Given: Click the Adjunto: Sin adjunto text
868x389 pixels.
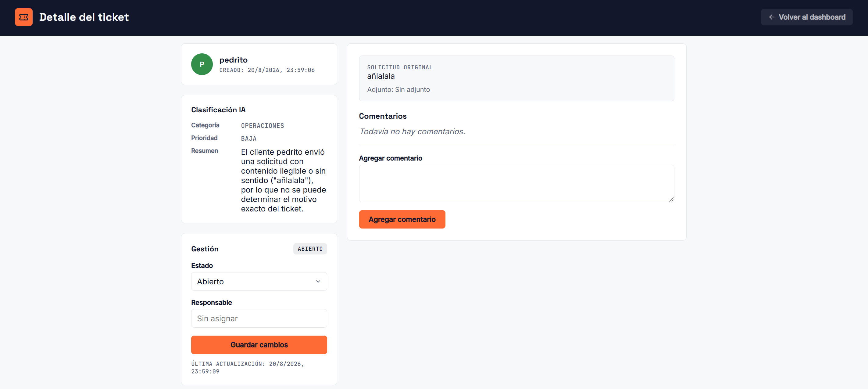Looking at the screenshot, I should click(x=398, y=90).
